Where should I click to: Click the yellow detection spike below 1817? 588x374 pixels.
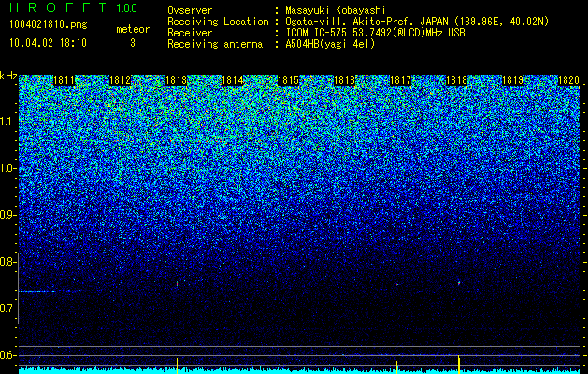coord(396,367)
